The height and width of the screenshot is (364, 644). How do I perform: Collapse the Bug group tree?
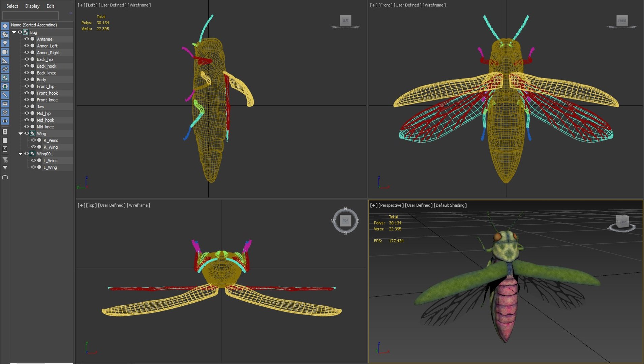[14, 32]
